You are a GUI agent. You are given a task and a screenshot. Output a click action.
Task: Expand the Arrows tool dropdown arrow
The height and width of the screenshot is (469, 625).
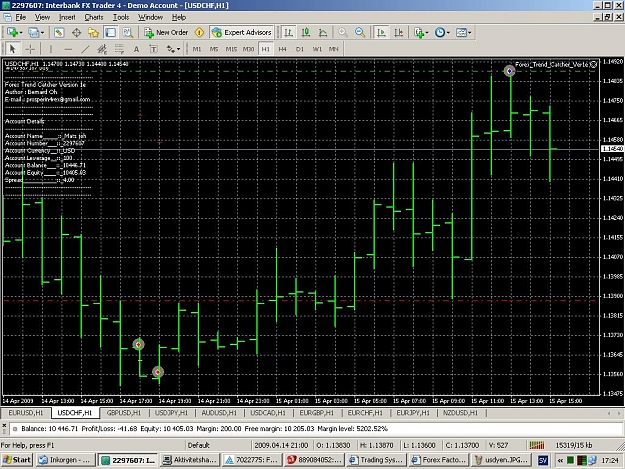pyautogui.click(x=178, y=49)
